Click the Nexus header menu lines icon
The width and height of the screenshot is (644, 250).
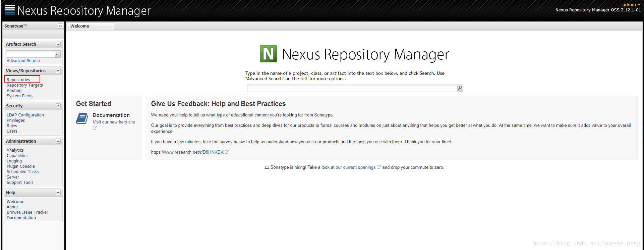tap(10, 10)
